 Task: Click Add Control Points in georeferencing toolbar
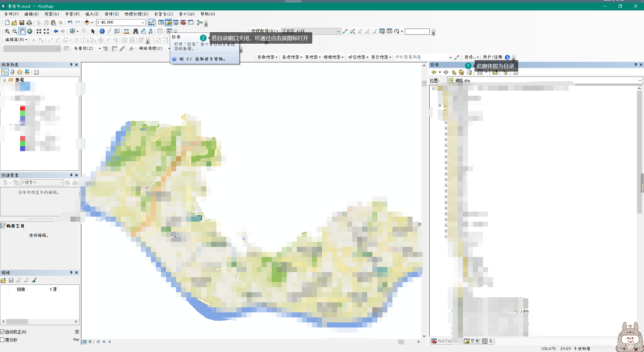point(345,31)
